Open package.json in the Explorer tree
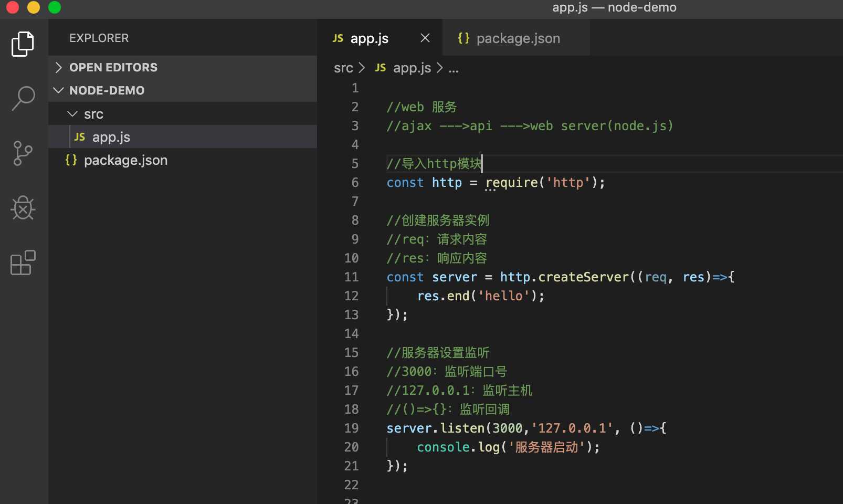This screenshot has width=843, height=504. (183, 160)
